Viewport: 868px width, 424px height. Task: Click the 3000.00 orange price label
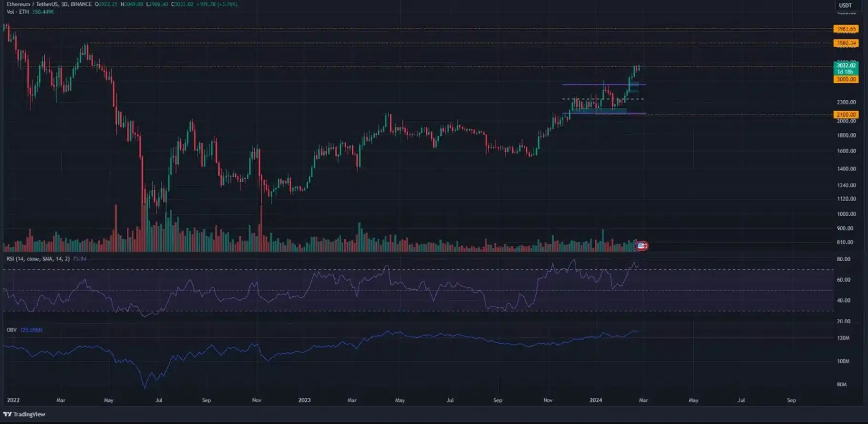pos(846,79)
